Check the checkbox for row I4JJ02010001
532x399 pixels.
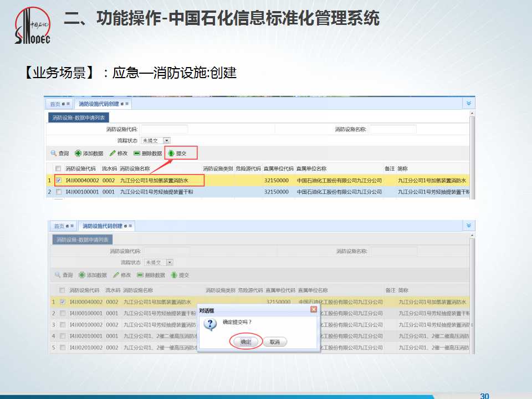tap(63, 336)
